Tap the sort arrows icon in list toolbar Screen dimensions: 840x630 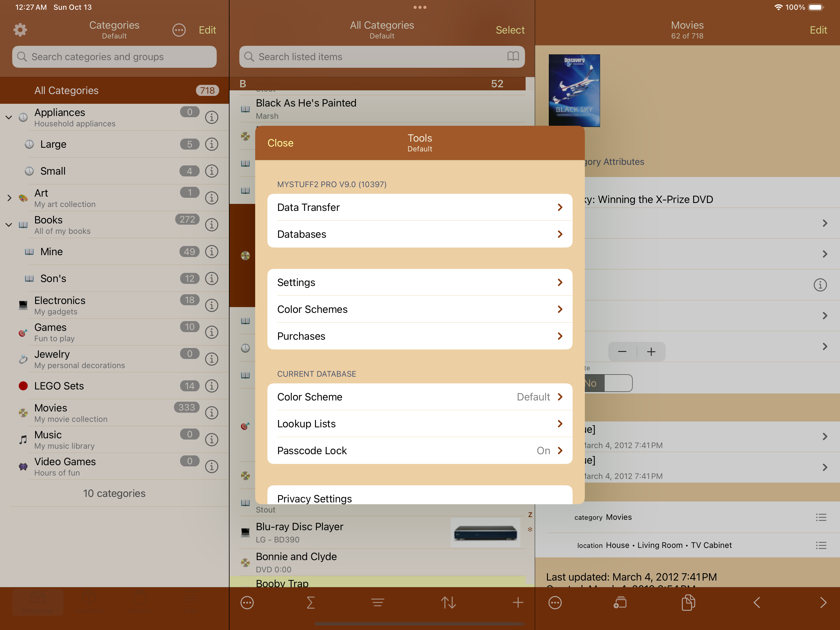pyautogui.click(x=448, y=602)
